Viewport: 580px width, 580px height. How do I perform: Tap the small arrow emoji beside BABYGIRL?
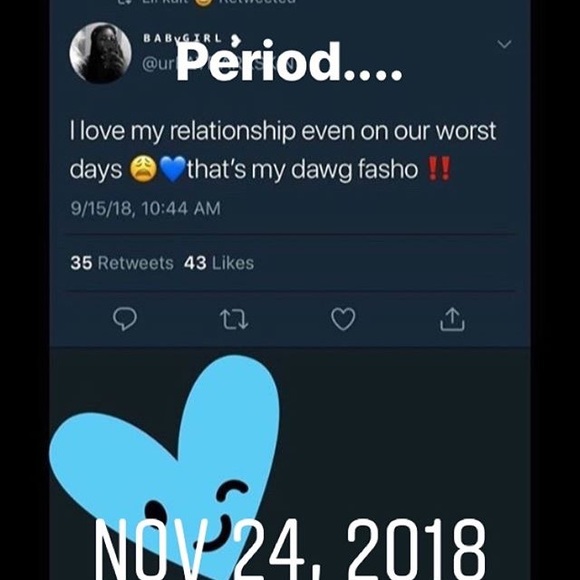click(236, 39)
